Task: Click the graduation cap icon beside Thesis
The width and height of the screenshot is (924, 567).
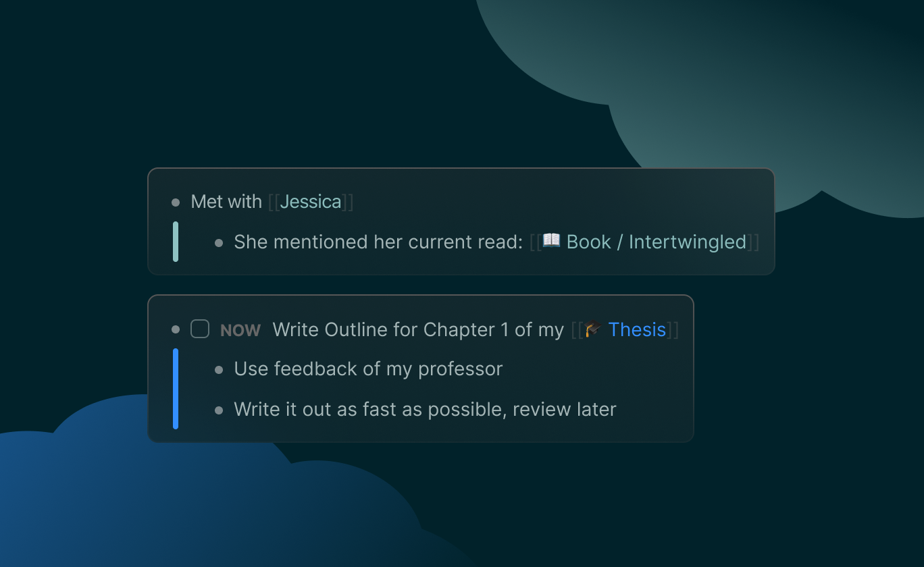Action: tap(593, 329)
